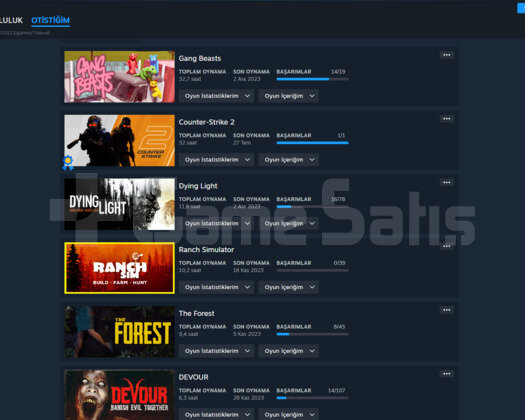
Task: Open the Ranch Simulator title link
Action: pyautogui.click(x=206, y=250)
